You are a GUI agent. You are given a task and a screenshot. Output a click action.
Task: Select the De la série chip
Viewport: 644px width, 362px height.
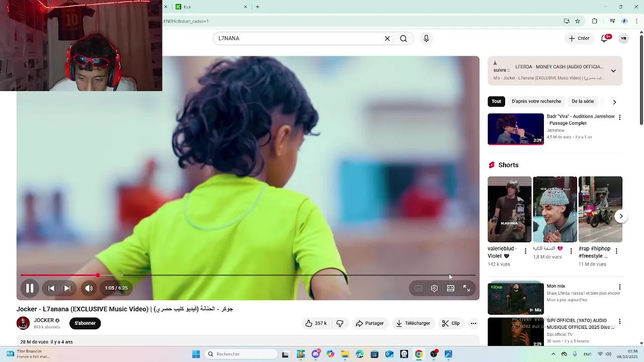click(583, 102)
